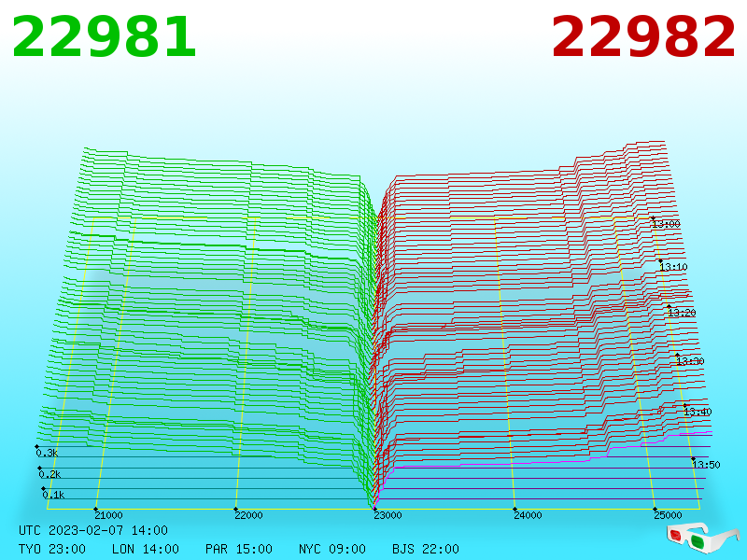Click the red ask price 22982
Viewport: 747px width, 560px height.
pos(643,36)
